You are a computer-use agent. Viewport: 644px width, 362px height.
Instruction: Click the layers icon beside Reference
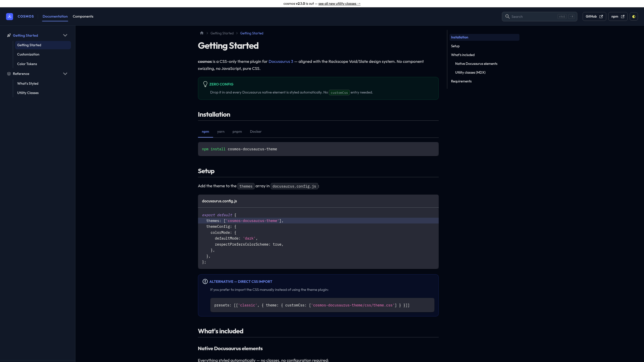click(x=9, y=74)
